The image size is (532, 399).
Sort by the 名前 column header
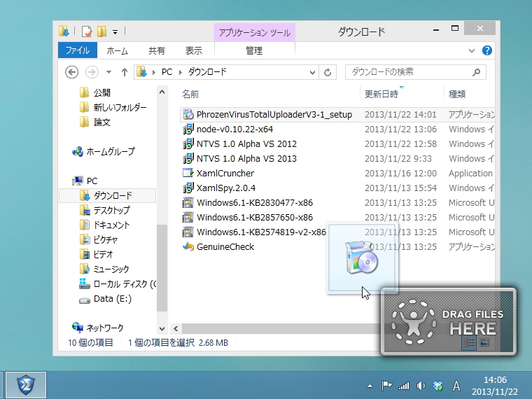[190, 94]
